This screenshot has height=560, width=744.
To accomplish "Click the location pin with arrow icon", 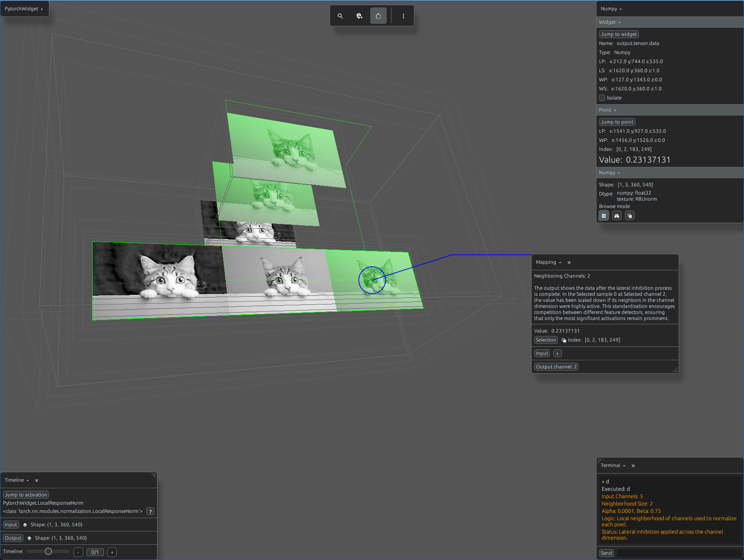I will pyautogui.click(x=359, y=16).
